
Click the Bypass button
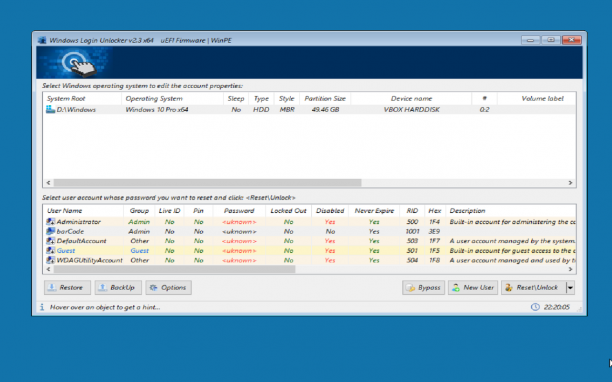[x=423, y=288]
